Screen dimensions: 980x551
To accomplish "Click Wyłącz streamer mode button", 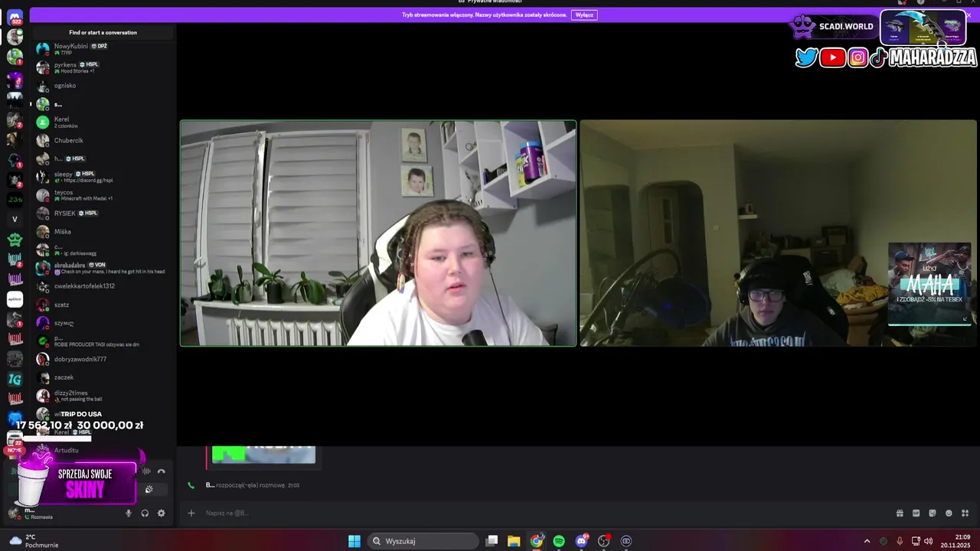I will (x=584, y=15).
